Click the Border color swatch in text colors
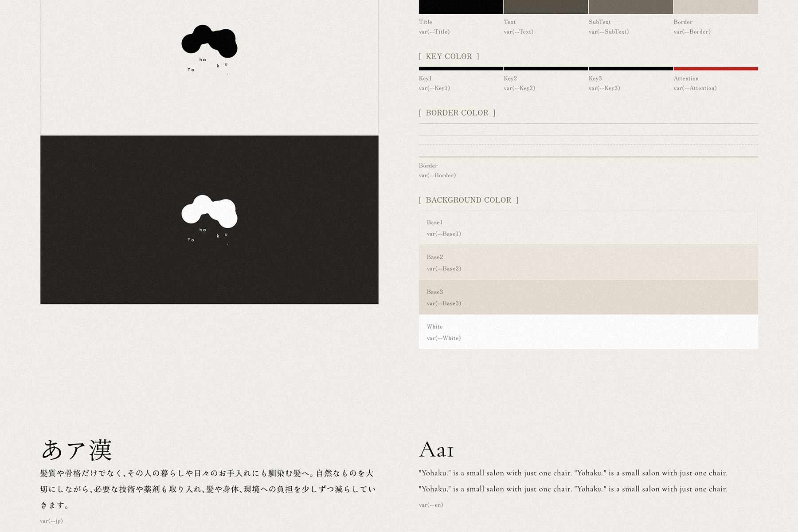The width and height of the screenshot is (798, 532). 716,7
